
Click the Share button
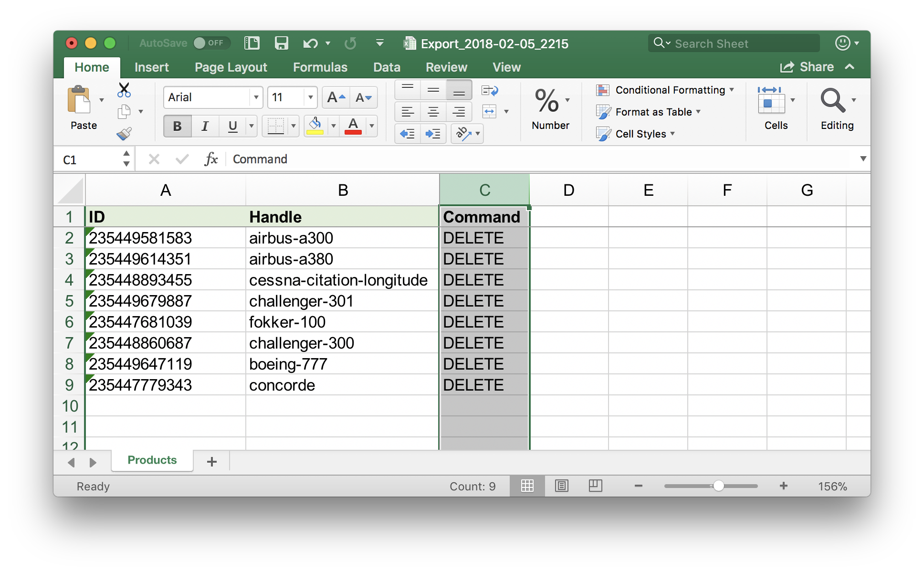(807, 67)
